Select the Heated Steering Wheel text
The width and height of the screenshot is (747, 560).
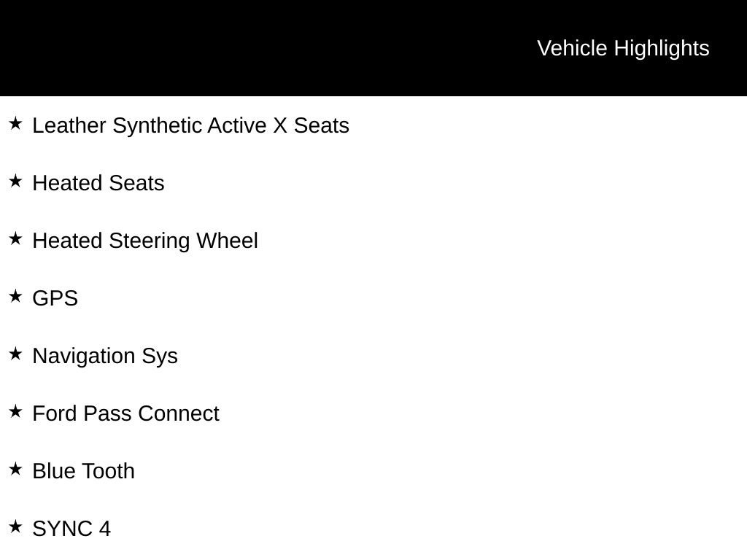[x=145, y=241]
